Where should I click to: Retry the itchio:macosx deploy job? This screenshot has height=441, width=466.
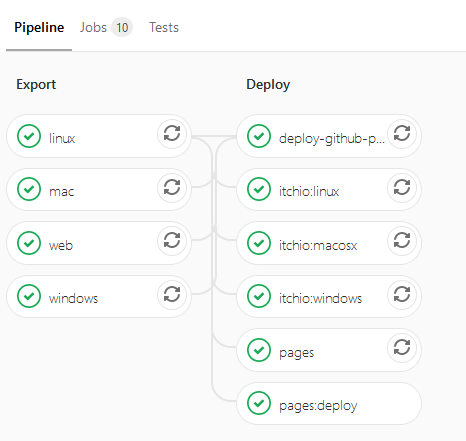tap(402, 241)
